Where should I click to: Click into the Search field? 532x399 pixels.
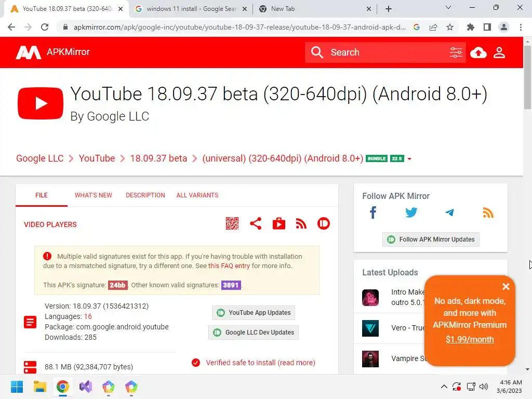coord(387,52)
